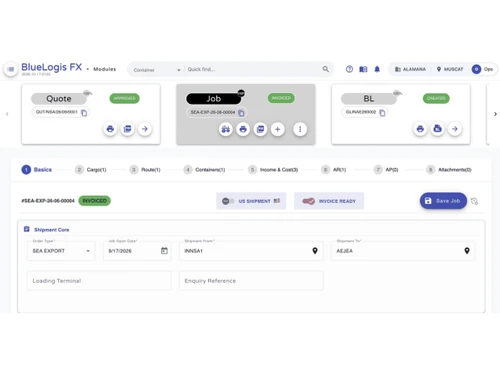Viewport: 500px width, 375px height.
Task: Switch to the Route(1) tab
Action: [145, 170]
